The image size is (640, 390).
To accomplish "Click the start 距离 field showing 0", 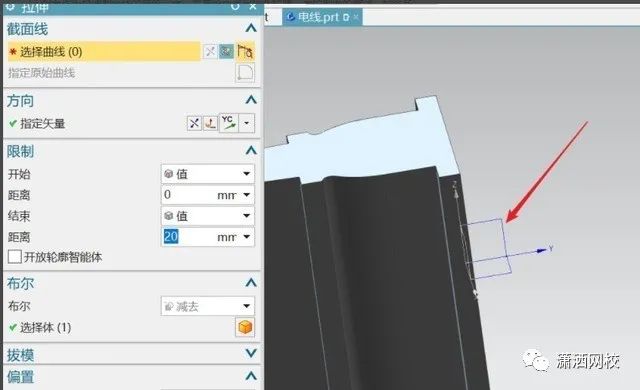I will click(208, 195).
